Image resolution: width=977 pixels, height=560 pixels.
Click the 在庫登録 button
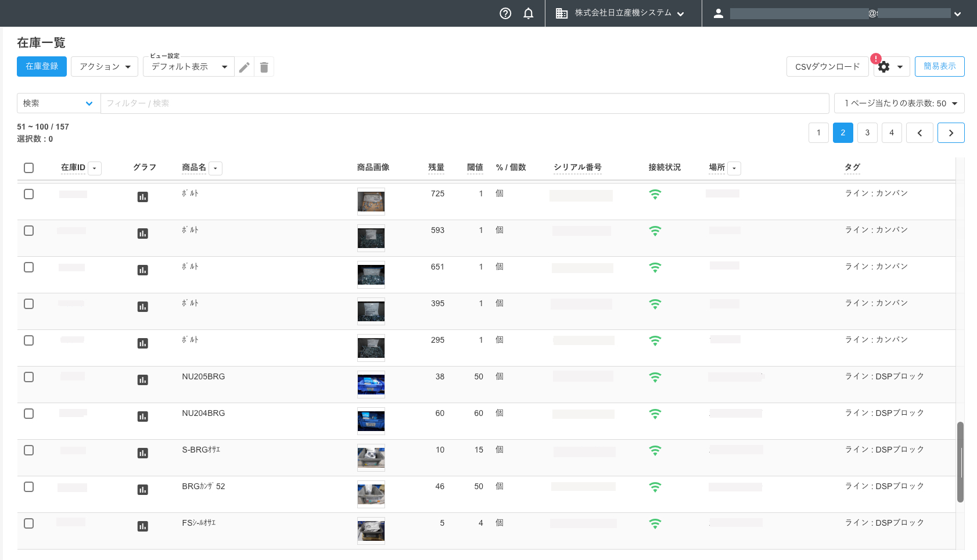(x=42, y=66)
